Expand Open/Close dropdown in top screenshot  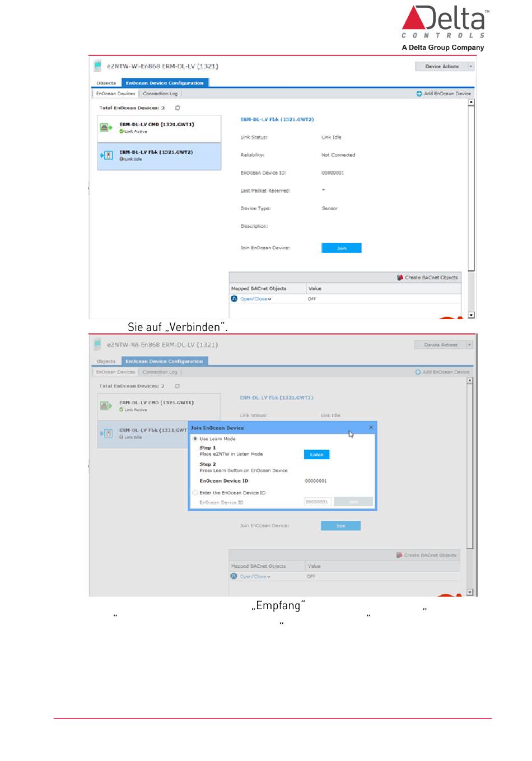click(x=269, y=299)
